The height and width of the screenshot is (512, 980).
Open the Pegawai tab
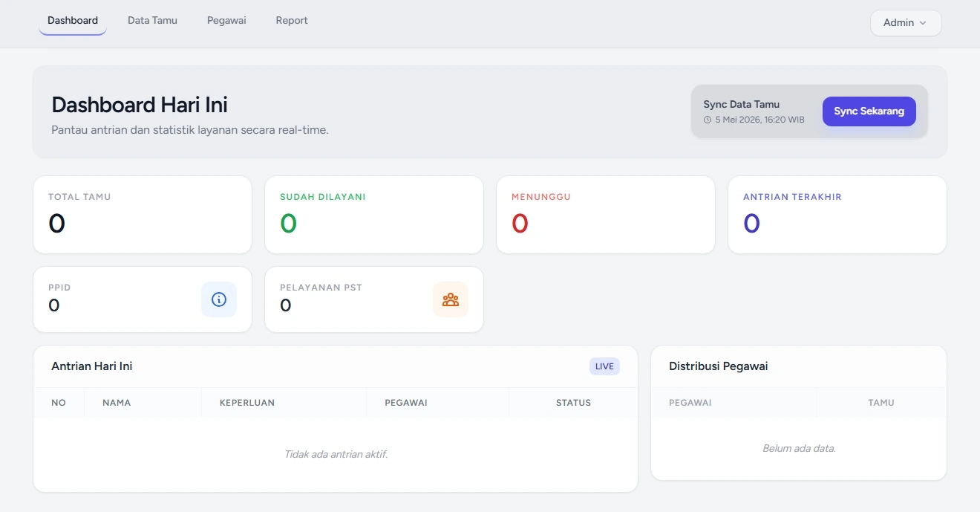pos(226,21)
